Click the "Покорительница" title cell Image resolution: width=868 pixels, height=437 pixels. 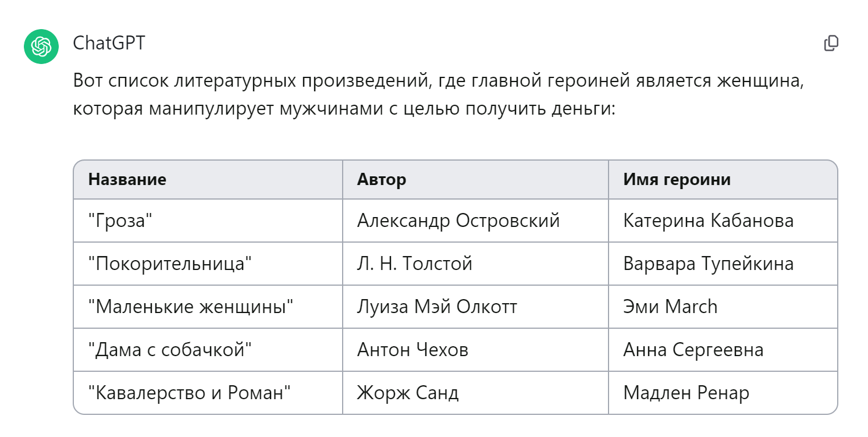[170, 264]
